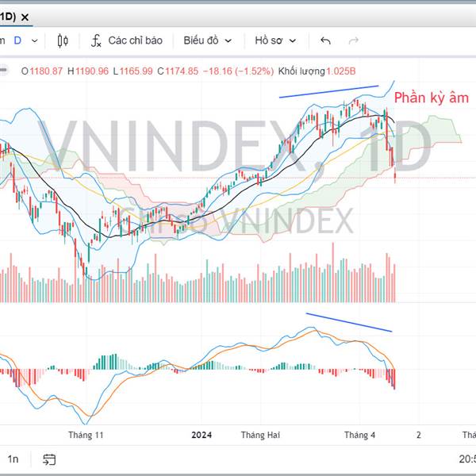Open the D interval dropdown arrow

coord(35,40)
